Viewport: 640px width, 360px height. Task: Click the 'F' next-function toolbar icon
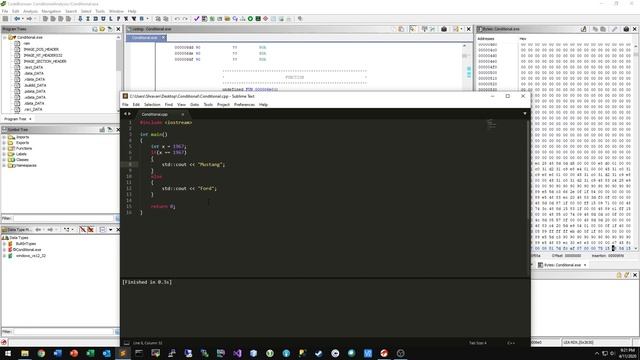point(118,19)
